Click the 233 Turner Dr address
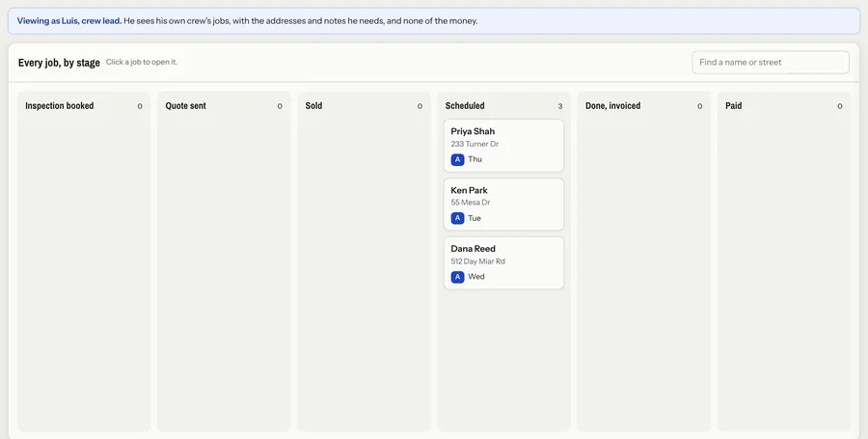The width and height of the screenshot is (868, 439). click(x=475, y=144)
